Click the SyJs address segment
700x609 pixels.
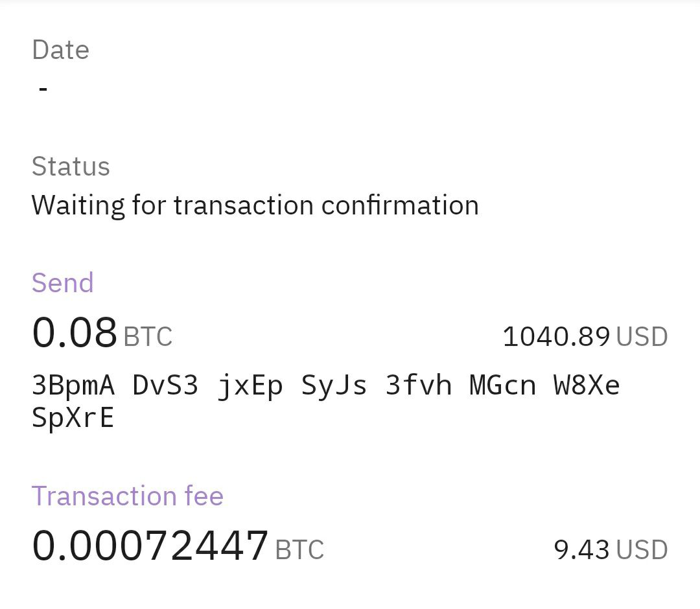334,386
